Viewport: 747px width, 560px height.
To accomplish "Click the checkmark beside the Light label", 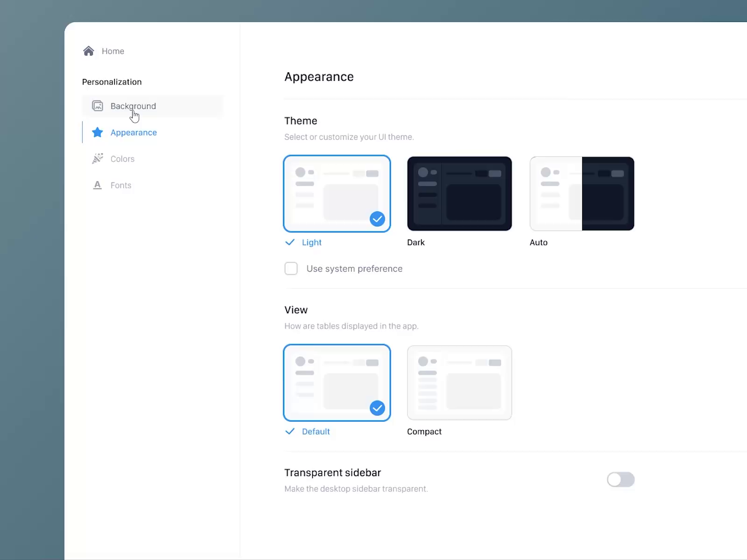I will click(290, 242).
